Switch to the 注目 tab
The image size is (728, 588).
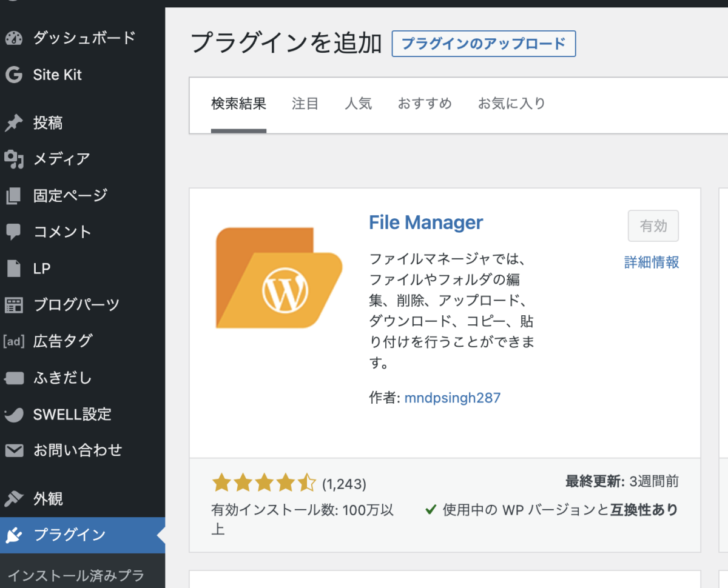click(x=305, y=104)
